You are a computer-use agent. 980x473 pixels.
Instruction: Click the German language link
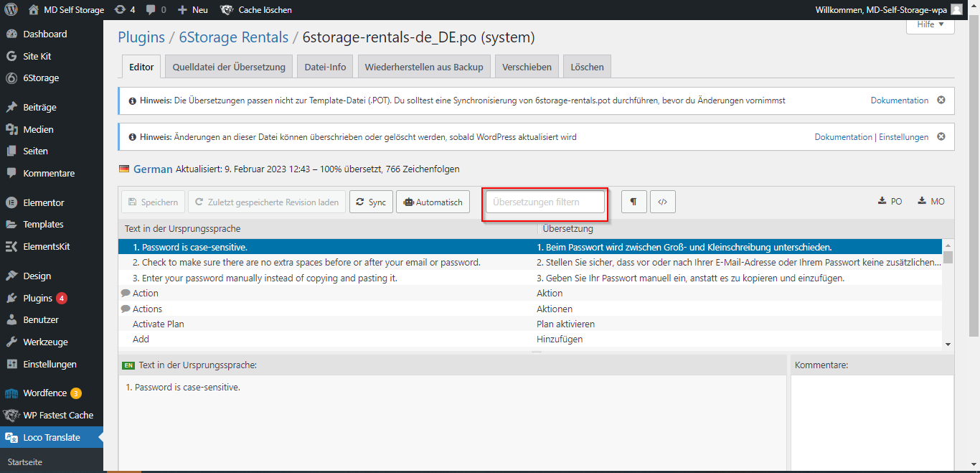[x=153, y=169]
